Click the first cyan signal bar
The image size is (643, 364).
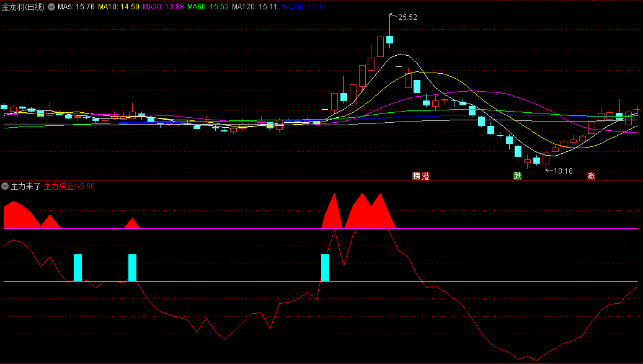pos(78,267)
